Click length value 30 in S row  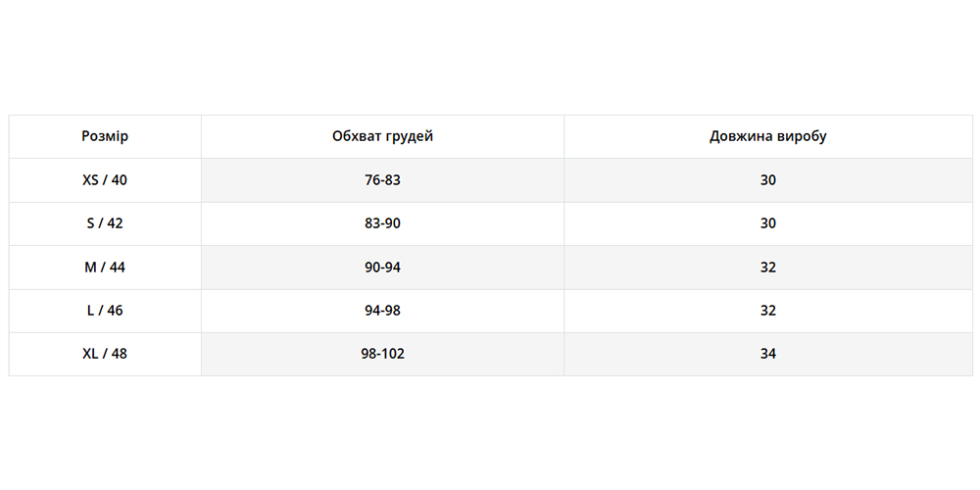(768, 223)
